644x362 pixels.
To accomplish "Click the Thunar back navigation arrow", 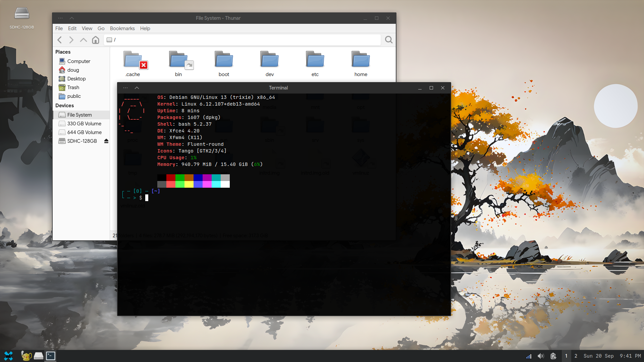I will [60, 40].
